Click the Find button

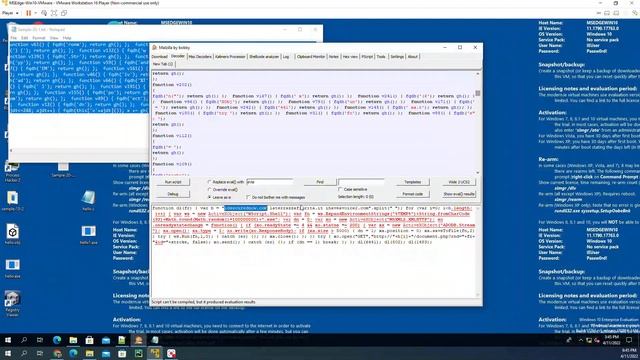pyautogui.click(x=320, y=182)
